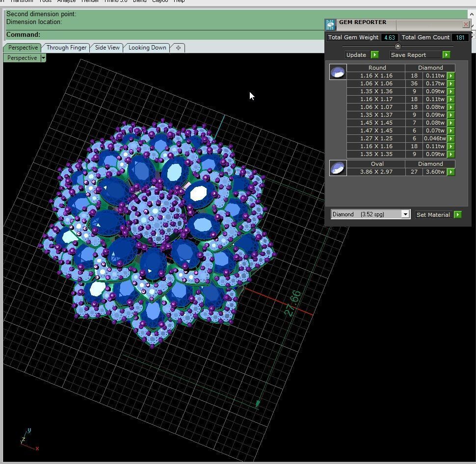Click into the Command input line
476x464 pixels.
tap(182, 35)
